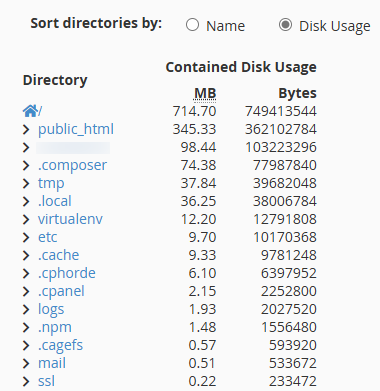380x391 pixels.
Task: Open the .cphorde directory link
Action: click(x=67, y=274)
